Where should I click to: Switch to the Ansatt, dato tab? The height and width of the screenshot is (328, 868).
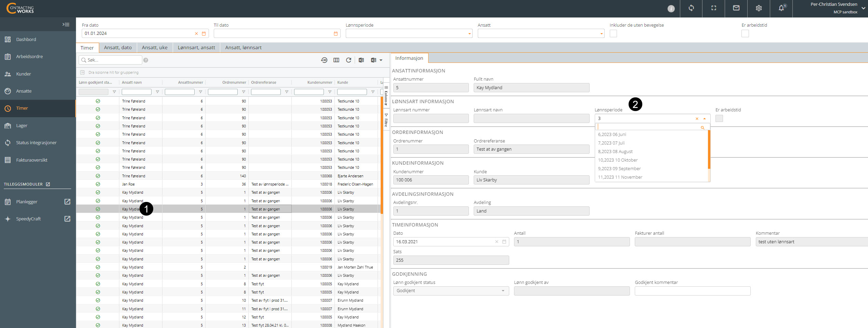pyautogui.click(x=118, y=47)
